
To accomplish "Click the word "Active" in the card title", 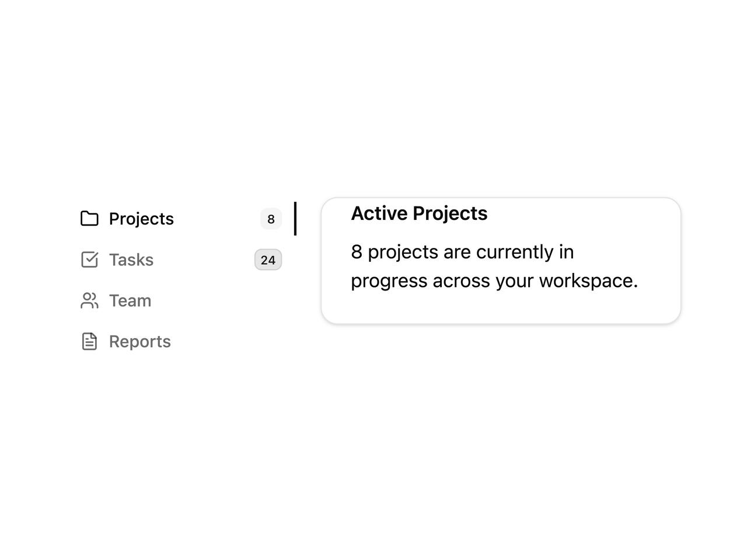I will pos(379,213).
